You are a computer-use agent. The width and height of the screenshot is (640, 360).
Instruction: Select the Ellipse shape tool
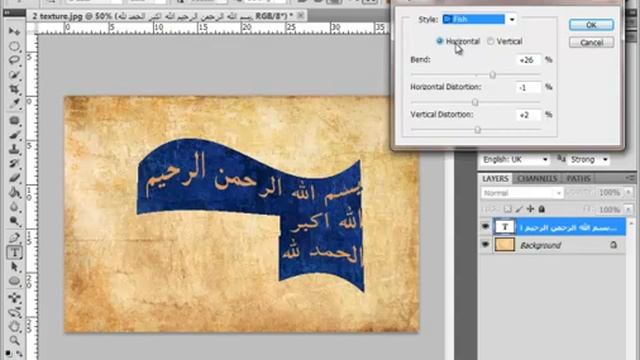[x=14, y=281]
